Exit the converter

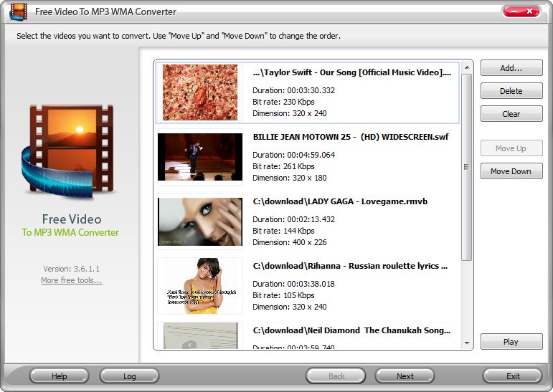tap(512, 376)
